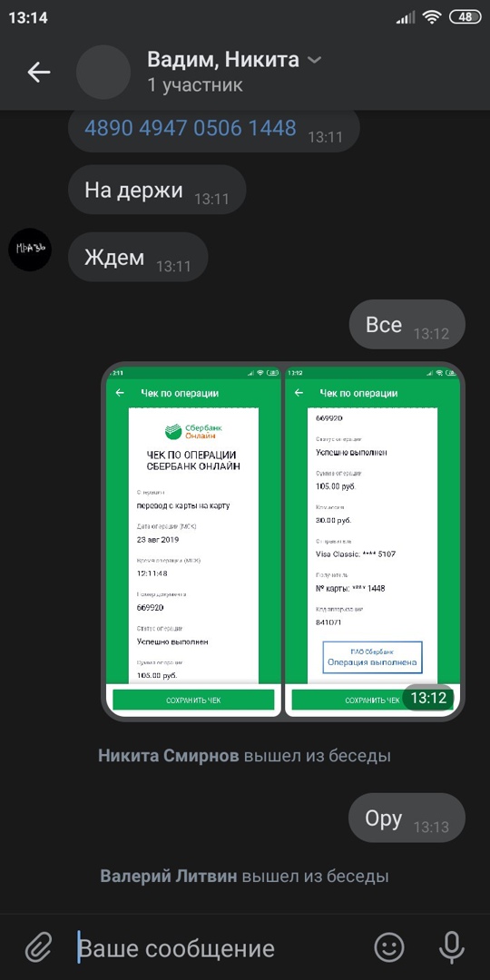
Task: Open the right Sberbank receipt image
Action: [373, 539]
